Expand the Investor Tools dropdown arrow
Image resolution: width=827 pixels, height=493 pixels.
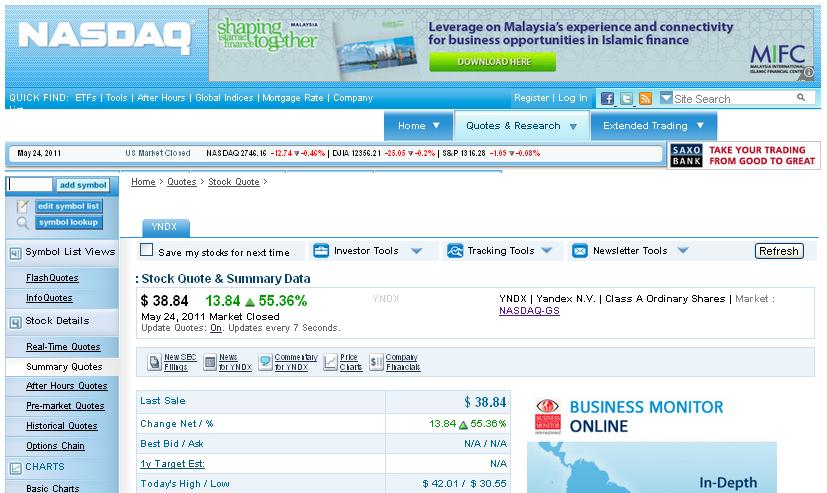pyautogui.click(x=417, y=250)
